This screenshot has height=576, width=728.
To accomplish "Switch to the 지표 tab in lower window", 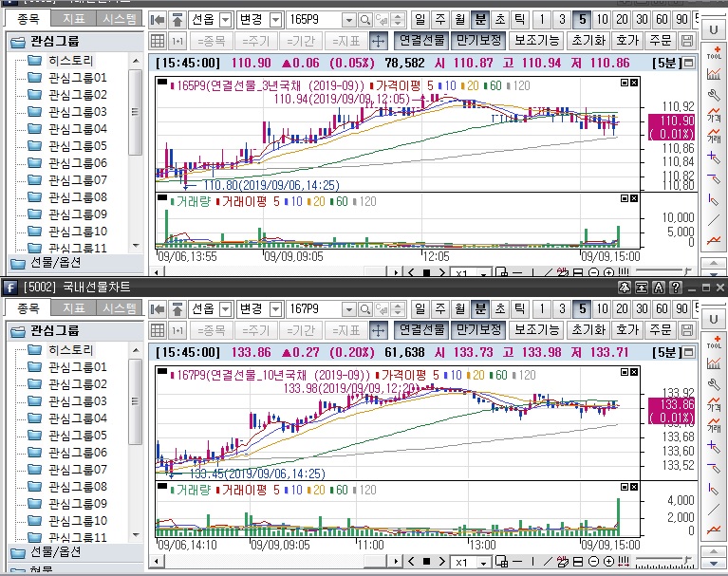I will tap(73, 308).
